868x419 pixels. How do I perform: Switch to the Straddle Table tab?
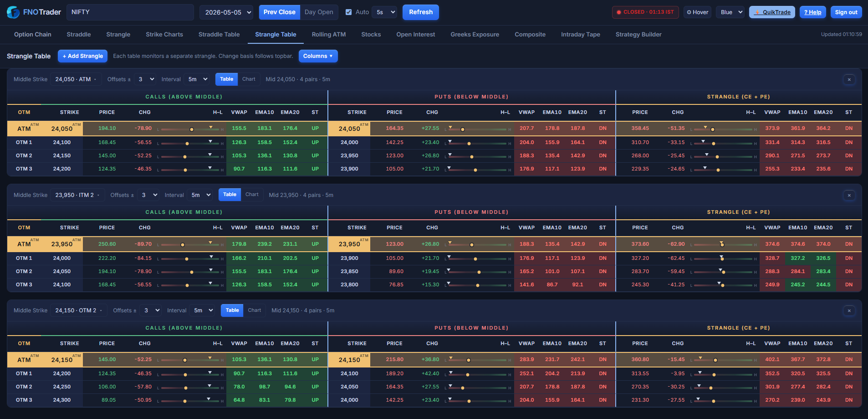pyautogui.click(x=219, y=35)
